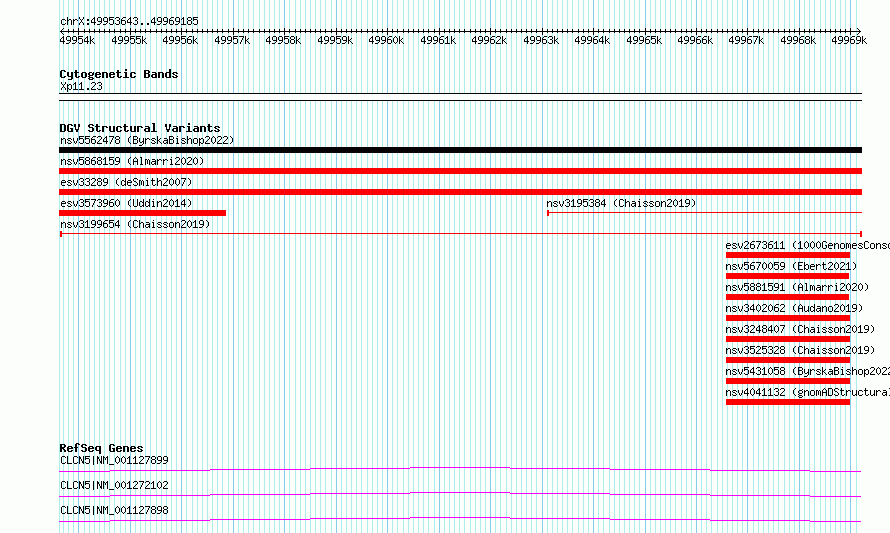Click magenta CLCN5 NM_001127899 transcript line
890x533 pixels.
point(460,469)
